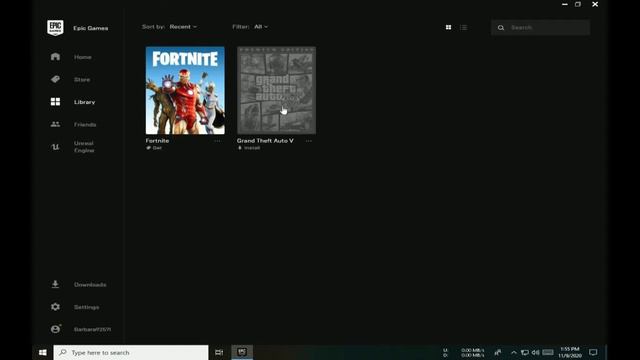Image resolution: width=640 pixels, height=360 pixels.
Task: Minimize the Epic Games Launcher window
Action: (564, 4)
